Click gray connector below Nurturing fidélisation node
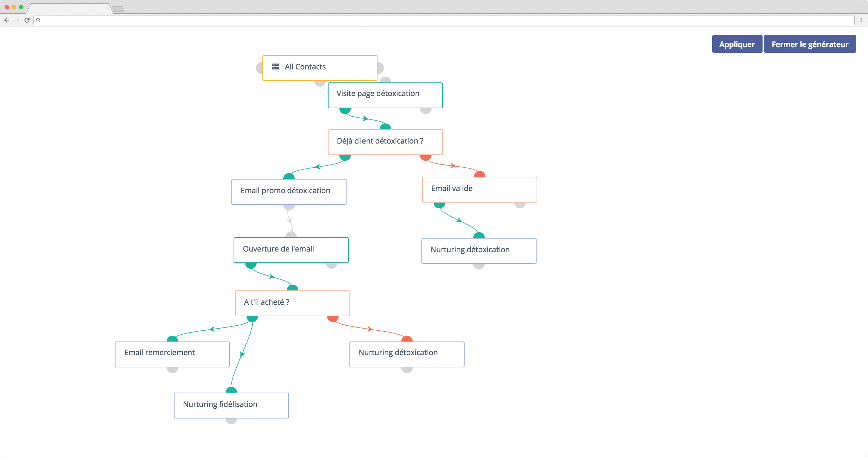868x457 pixels. pos(231,421)
